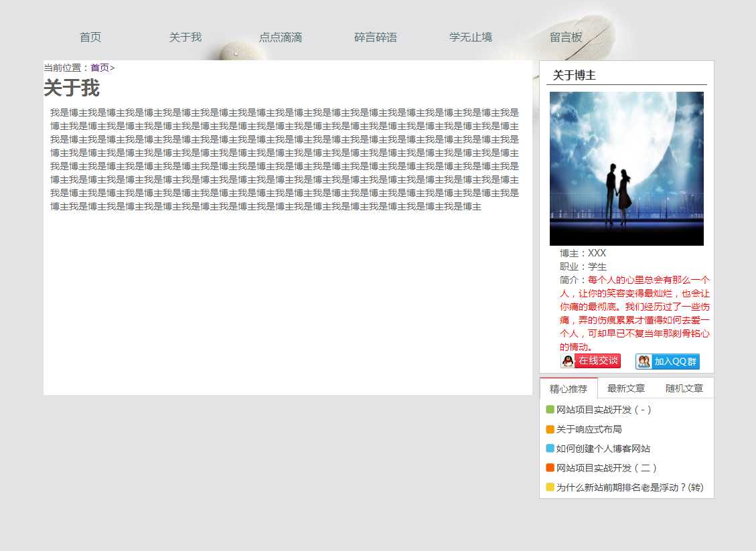The height and width of the screenshot is (551, 756).
Task: Click the group icon beside 加入QQ群
Action: pyautogui.click(x=644, y=362)
